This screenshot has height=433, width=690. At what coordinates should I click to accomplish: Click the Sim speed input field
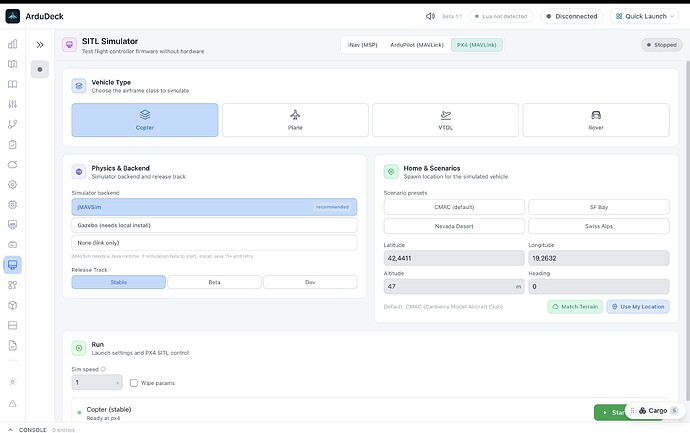click(97, 383)
